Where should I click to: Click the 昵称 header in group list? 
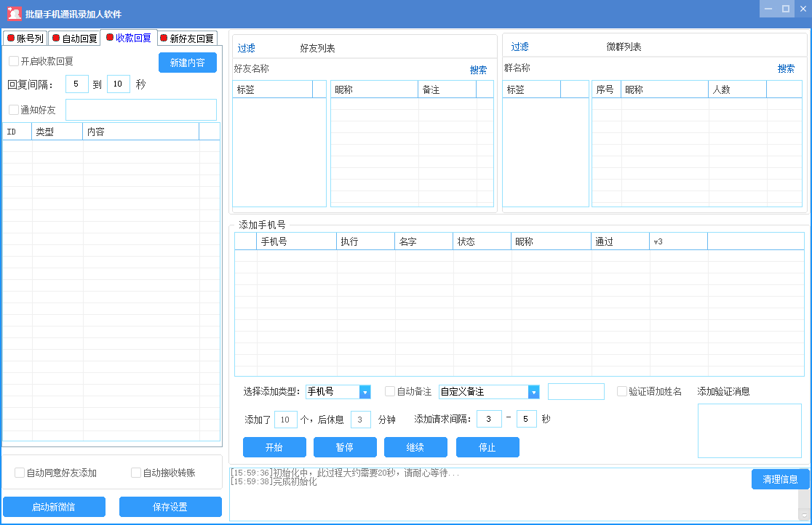point(664,89)
